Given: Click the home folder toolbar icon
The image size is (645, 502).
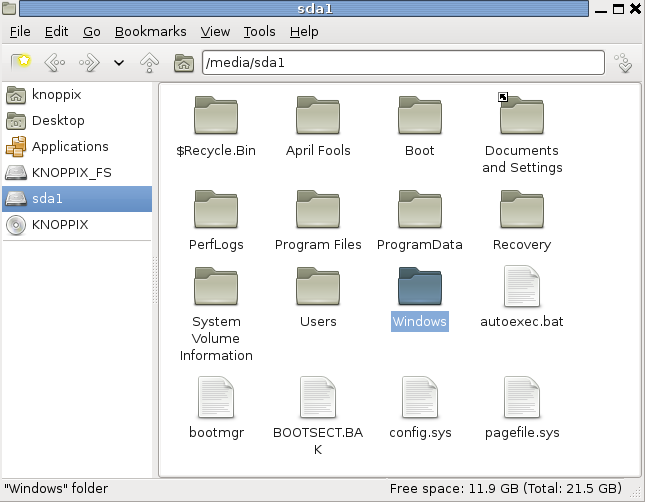Looking at the screenshot, I should [183, 63].
